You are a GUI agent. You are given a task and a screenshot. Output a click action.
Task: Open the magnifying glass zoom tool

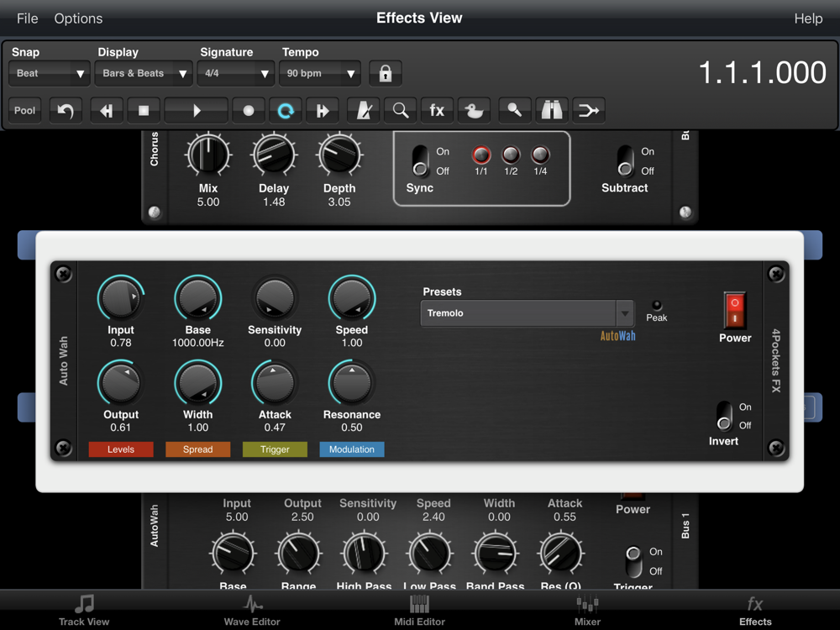coord(401,111)
